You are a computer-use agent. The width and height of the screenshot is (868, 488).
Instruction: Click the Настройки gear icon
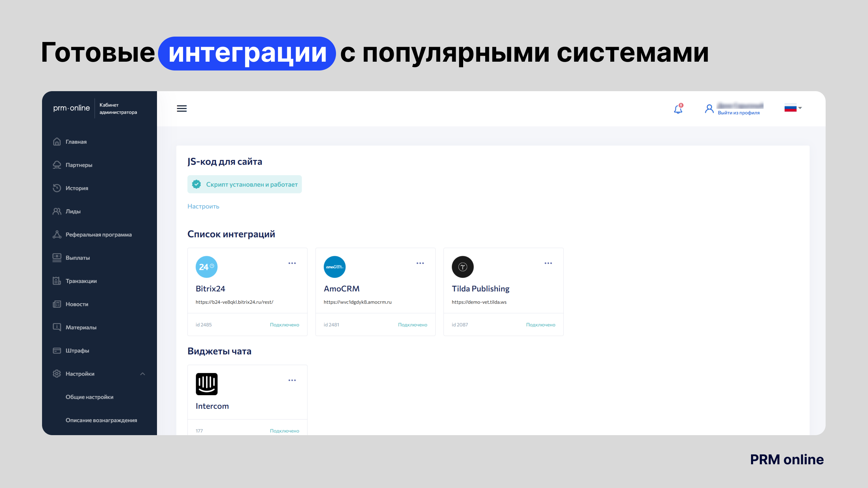coord(57,374)
